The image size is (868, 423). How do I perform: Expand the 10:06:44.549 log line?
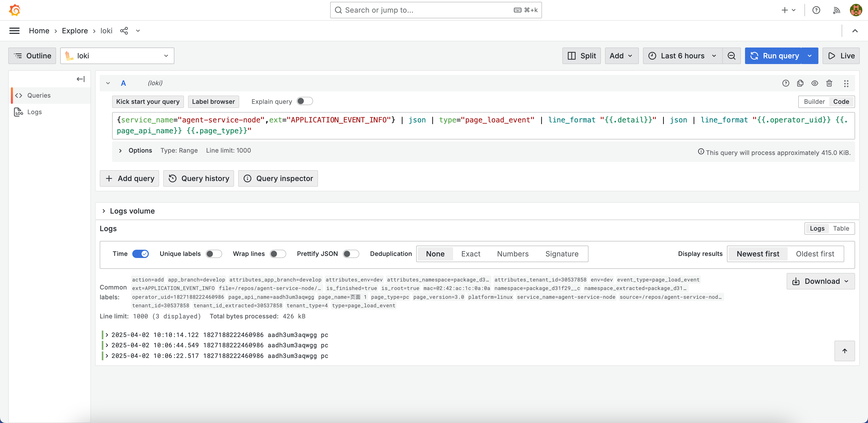107,345
